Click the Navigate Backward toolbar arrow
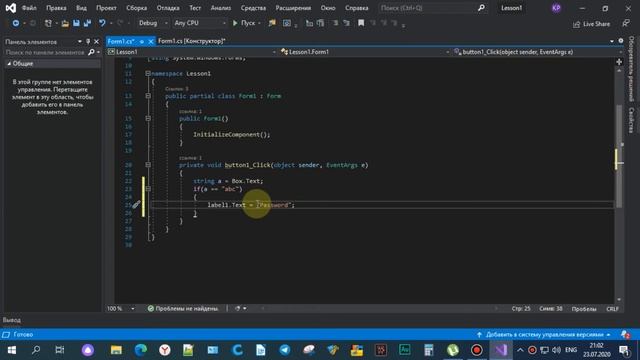640x360 pixels. [x=16, y=23]
